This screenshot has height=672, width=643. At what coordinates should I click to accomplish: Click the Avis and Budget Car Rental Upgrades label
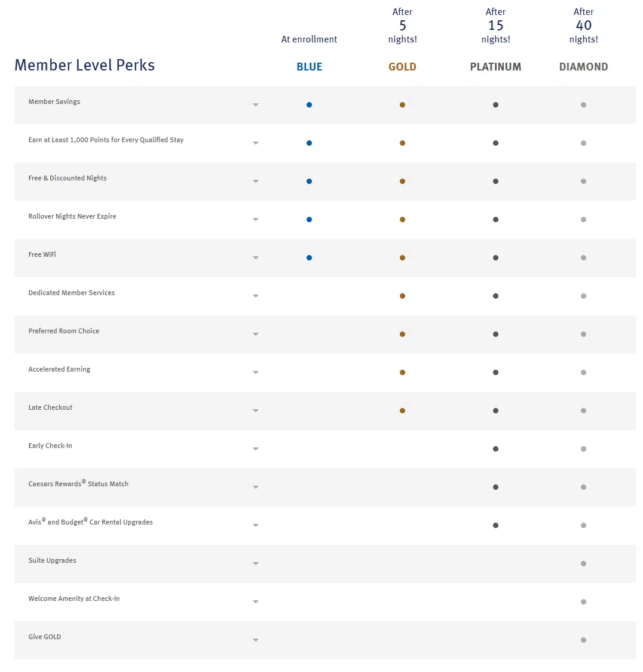tap(90, 522)
